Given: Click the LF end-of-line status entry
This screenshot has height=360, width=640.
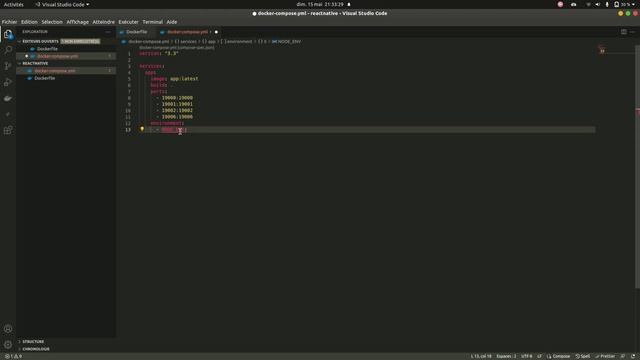Looking at the screenshot, I should pyautogui.click(x=539, y=356).
